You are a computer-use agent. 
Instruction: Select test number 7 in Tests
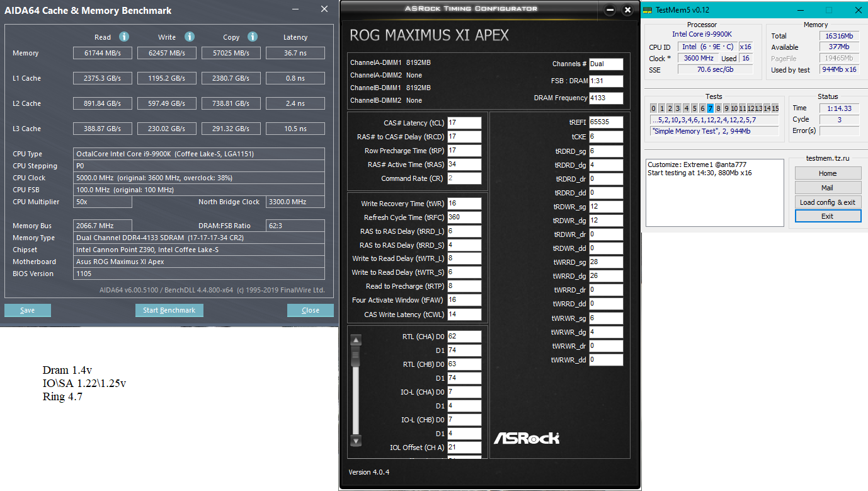click(x=710, y=108)
